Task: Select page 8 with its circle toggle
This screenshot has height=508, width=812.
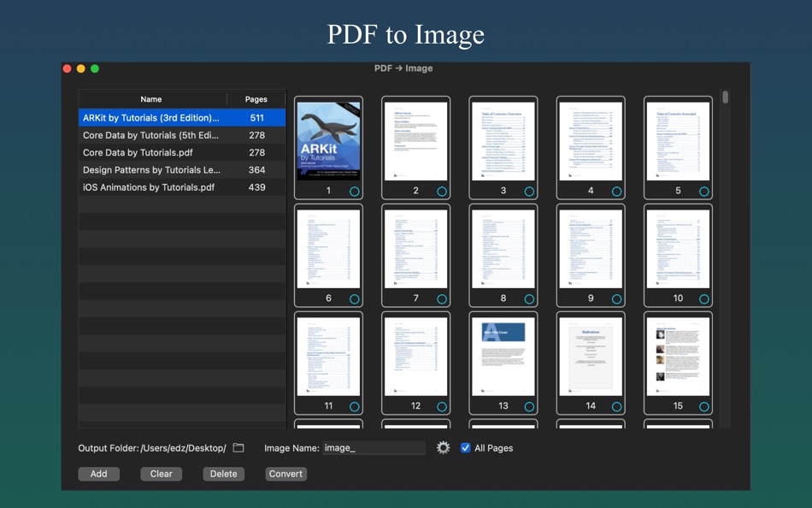Action: pyautogui.click(x=529, y=299)
